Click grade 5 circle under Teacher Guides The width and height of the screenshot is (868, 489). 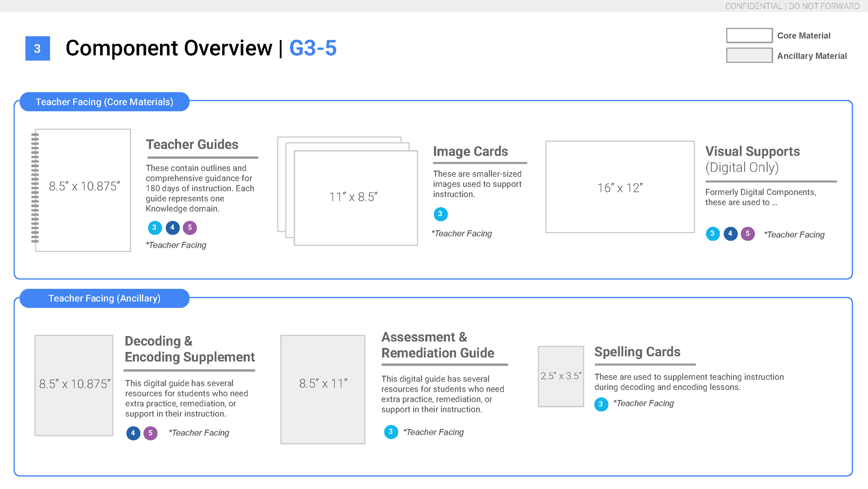(x=190, y=228)
